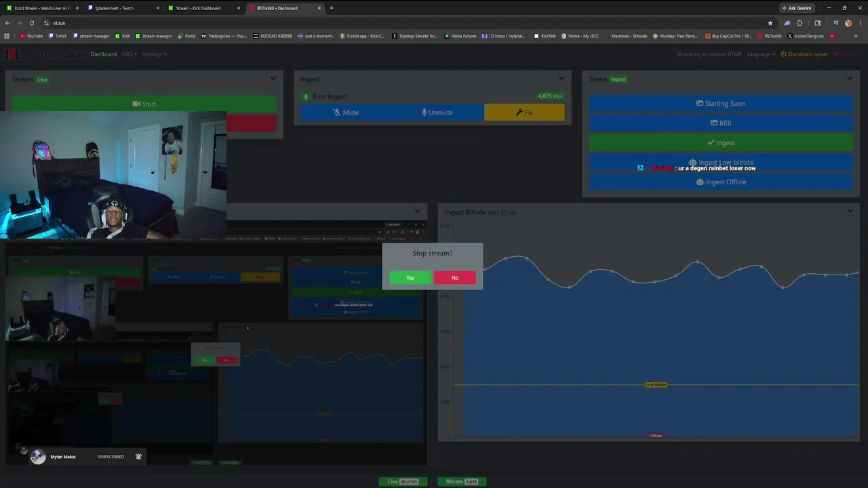Image resolution: width=868 pixels, height=488 pixels.
Task: Click site info icon in address bar
Action: click(x=47, y=23)
